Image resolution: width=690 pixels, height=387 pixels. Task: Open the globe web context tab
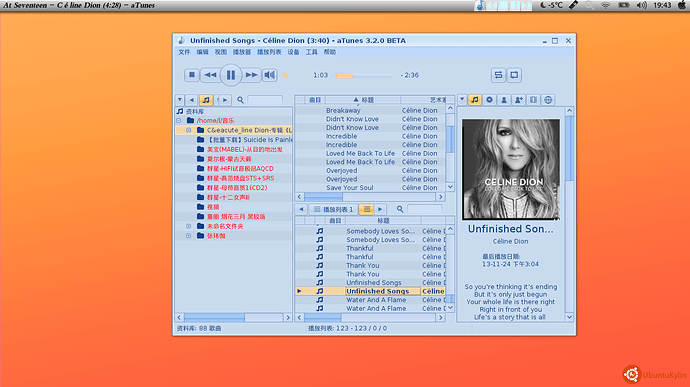pos(548,100)
